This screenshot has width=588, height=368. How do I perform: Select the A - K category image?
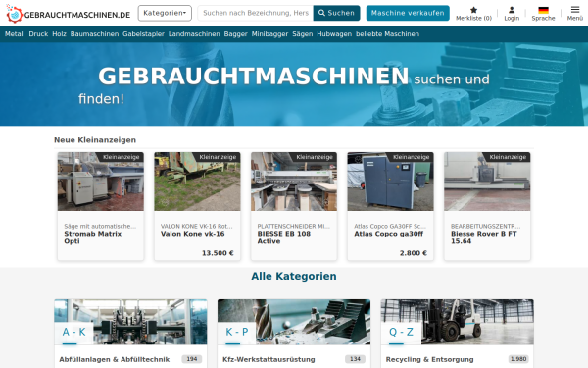(130, 322)
